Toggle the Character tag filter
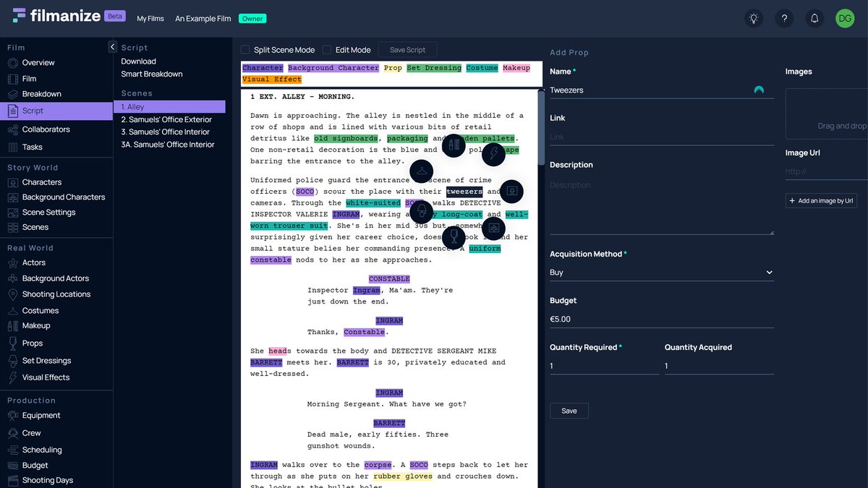The height and width of the screenshot is (488, 868). tap(263, 67)
